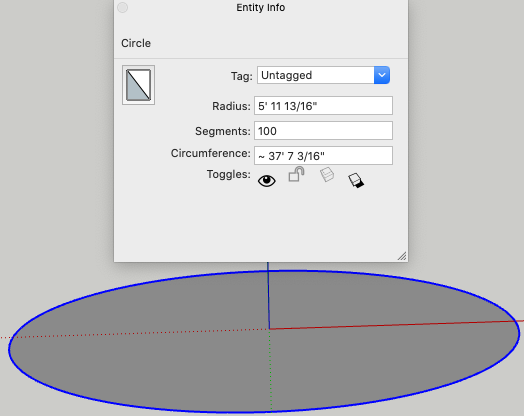Click into the Radius input field

323,106
